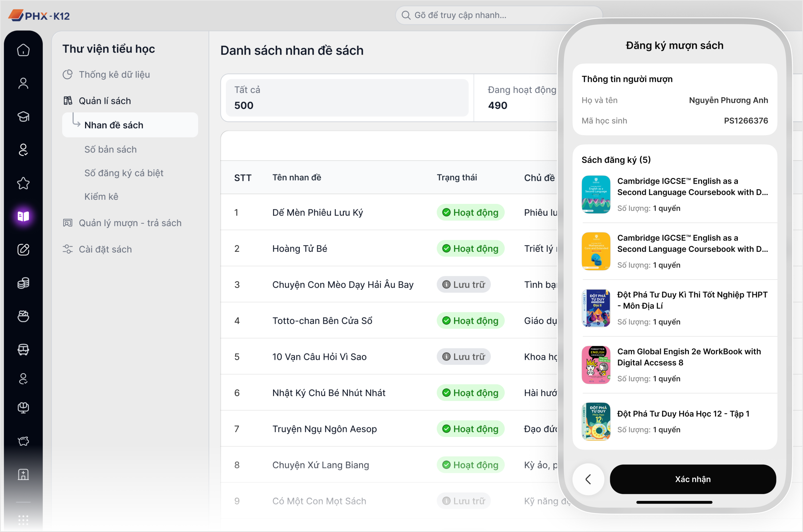
Task: Click the Đột Phá Tư Duy Địa lí cover
Action: tap(596, 308)
